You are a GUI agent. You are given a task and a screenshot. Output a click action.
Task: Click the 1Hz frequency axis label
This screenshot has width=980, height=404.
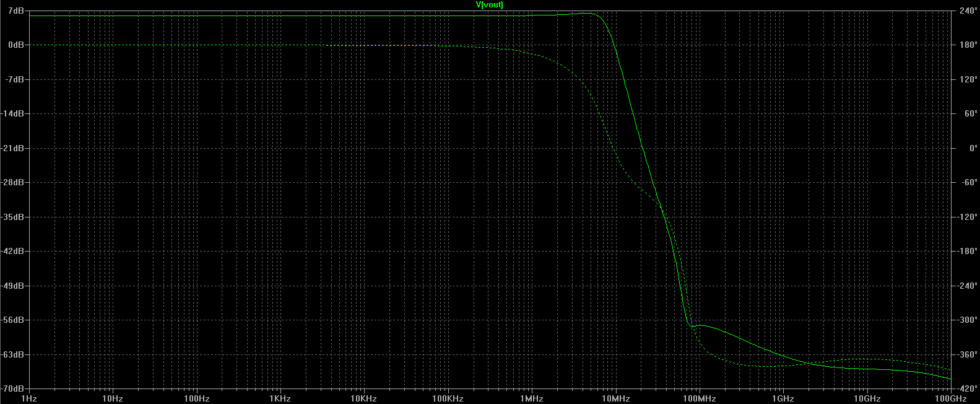tap(29, 398)
